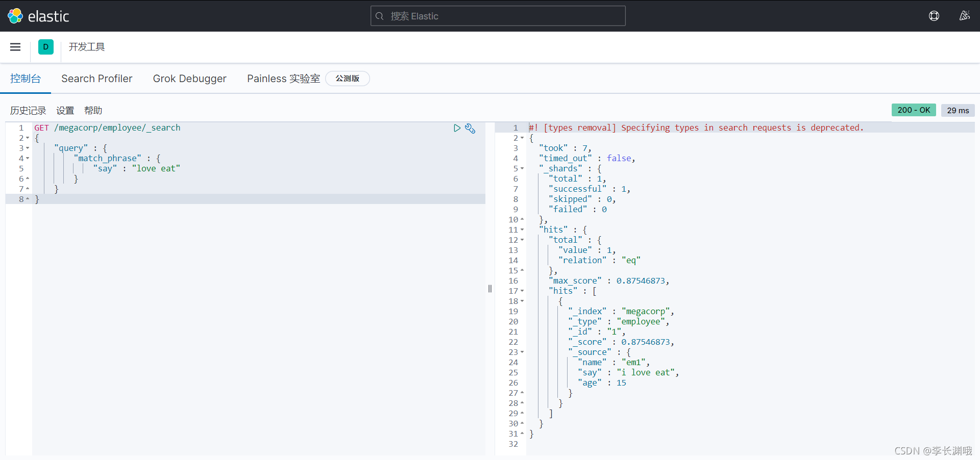Click the "_index" : "megacorp" line
This screenshot has width=980, height=460.
point(621,312)
